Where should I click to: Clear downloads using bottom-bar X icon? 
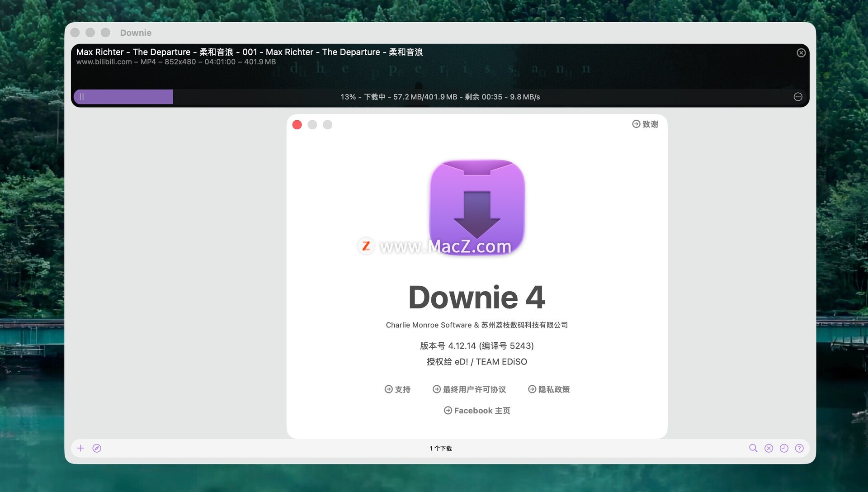769,448
